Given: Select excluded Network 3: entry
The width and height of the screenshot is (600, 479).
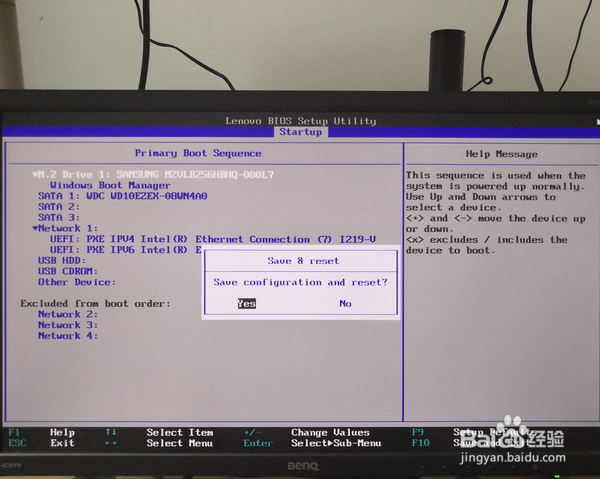Looking at the screenshot, I should point(68,325).
